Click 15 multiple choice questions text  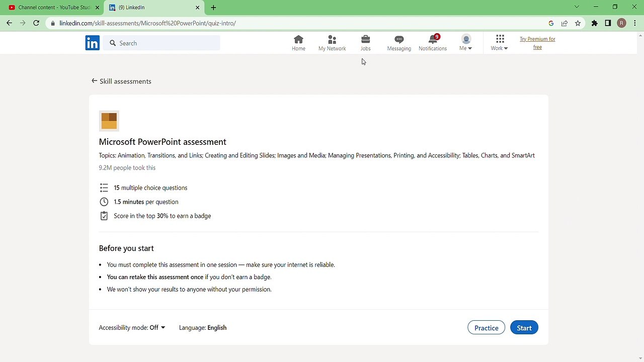point(150,188)
